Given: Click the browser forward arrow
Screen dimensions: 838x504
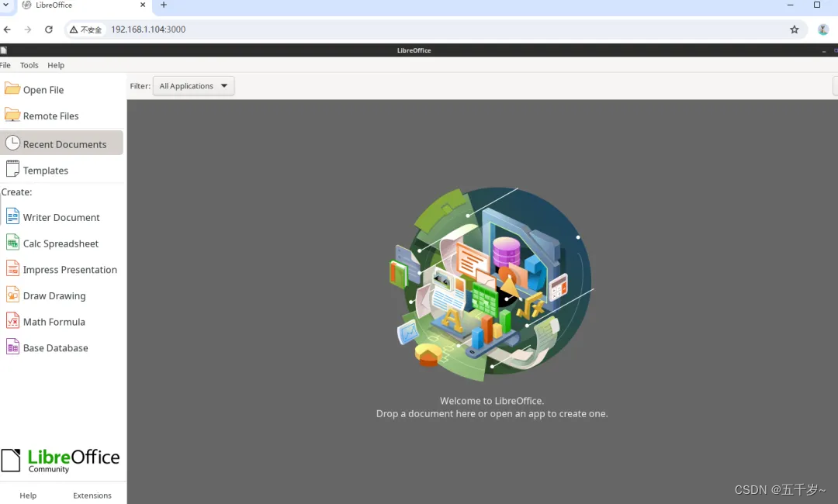Looking at the screenshot, I should click(28, 29).
